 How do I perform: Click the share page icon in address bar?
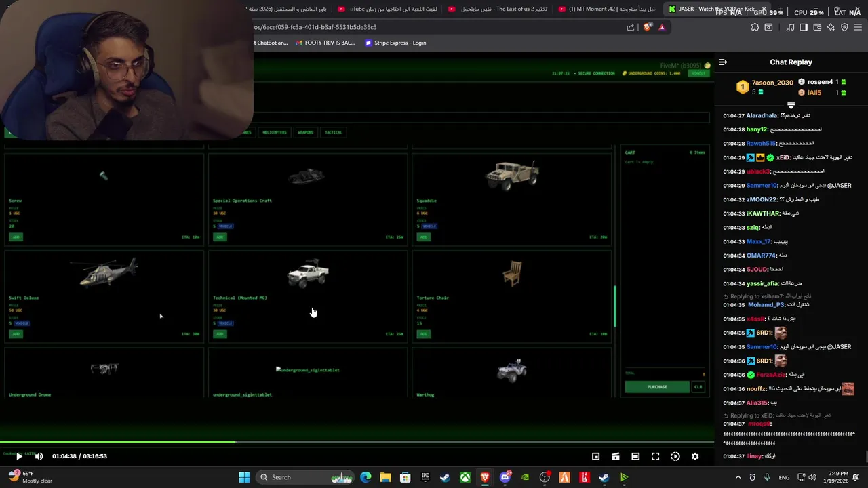pos(631,27)
